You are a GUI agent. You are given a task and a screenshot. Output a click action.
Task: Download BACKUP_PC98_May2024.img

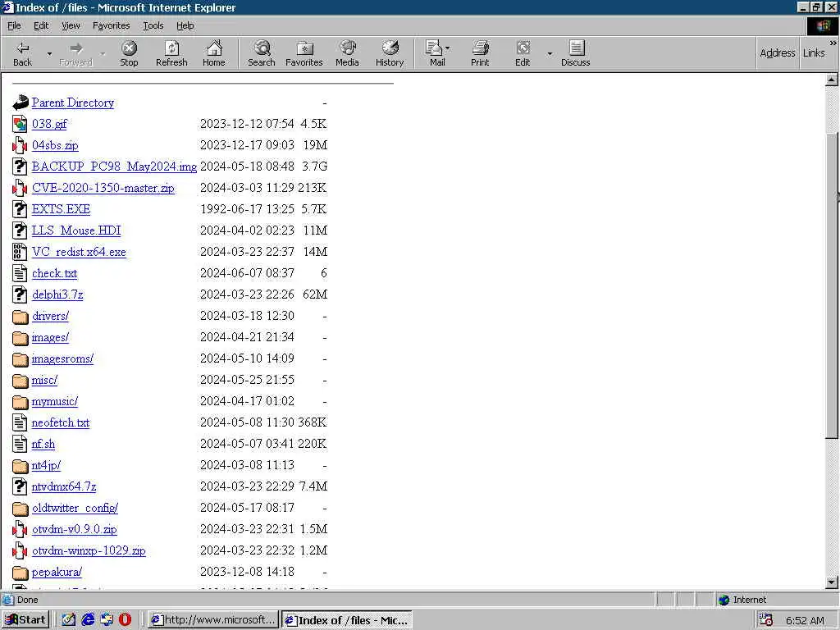114,167
